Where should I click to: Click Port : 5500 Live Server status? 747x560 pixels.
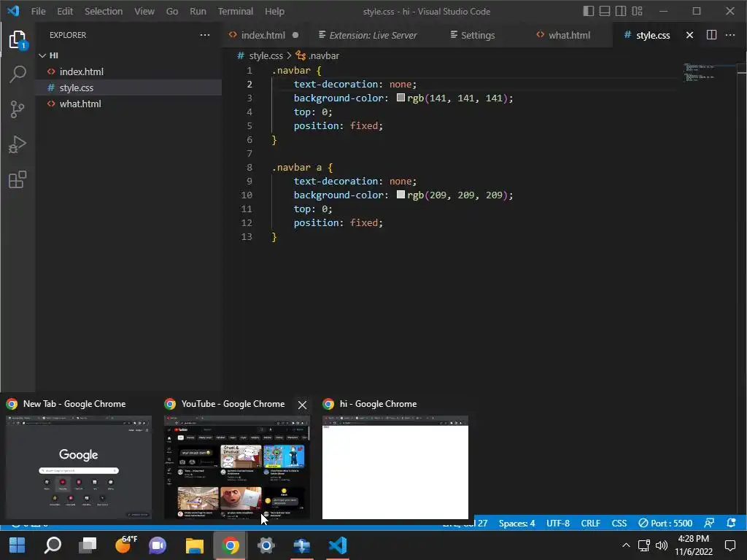(x=665, y=524)
